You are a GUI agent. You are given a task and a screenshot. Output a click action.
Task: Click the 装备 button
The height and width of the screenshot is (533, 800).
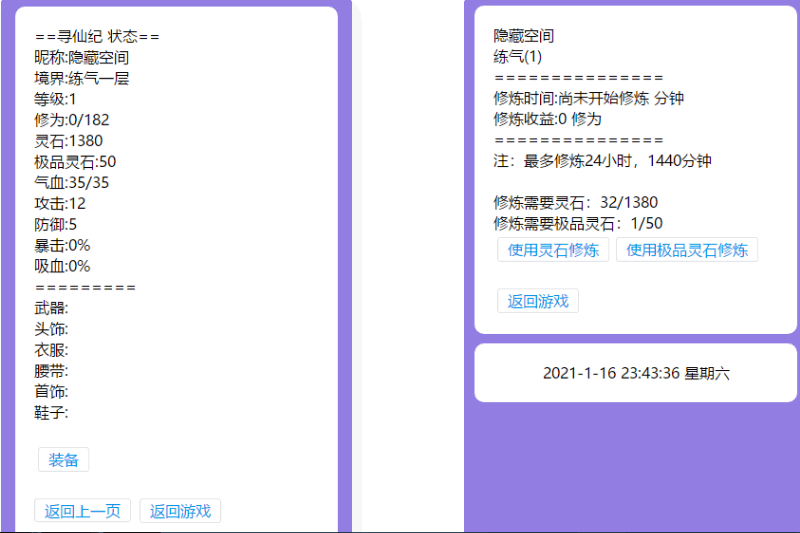64,460
